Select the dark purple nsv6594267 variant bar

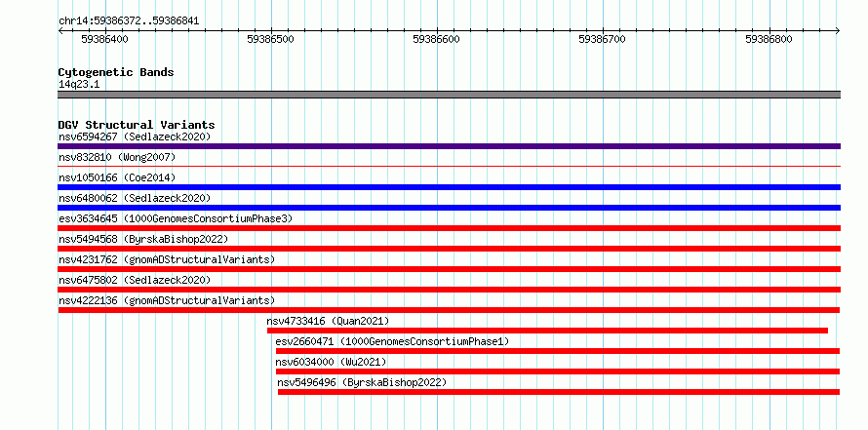pyautogui.click(x=449, y=146)
